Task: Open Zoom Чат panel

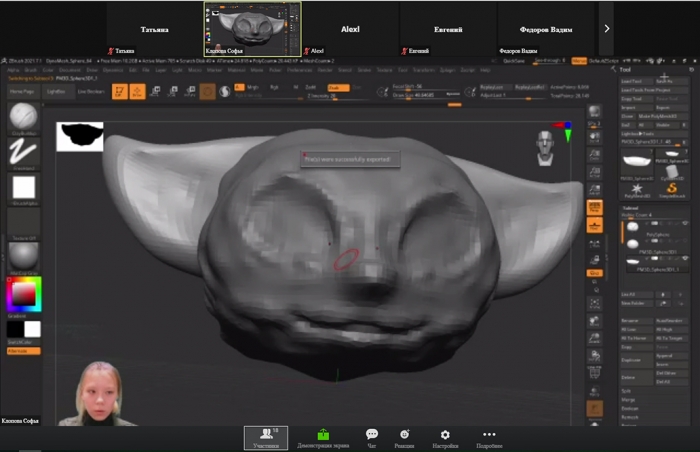Action: (x=371, y=438)
